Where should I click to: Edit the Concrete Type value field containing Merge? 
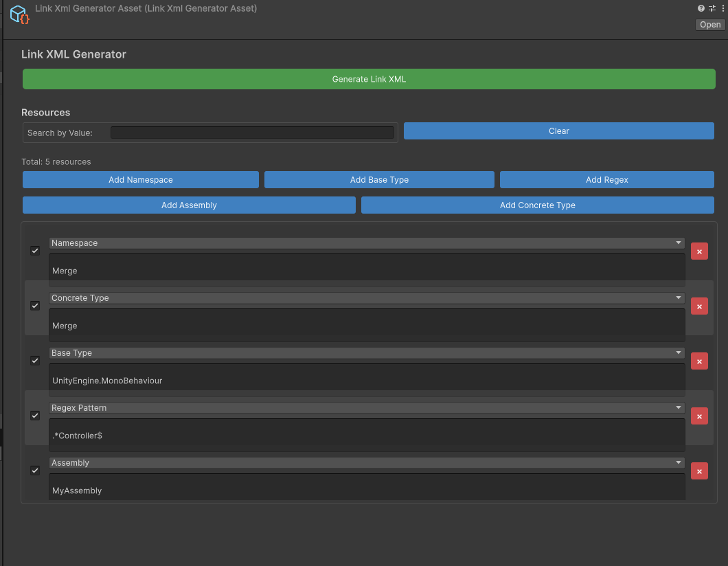pos(367,325)
